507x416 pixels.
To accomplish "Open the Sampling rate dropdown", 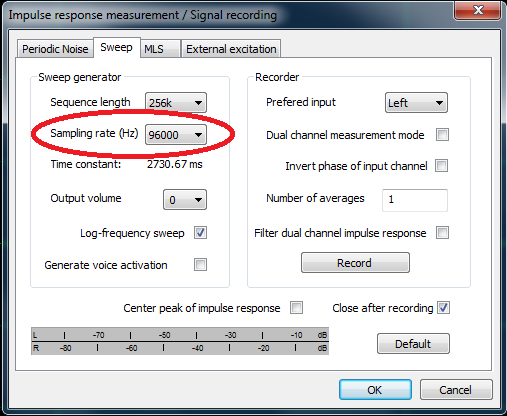I will 176,135.
